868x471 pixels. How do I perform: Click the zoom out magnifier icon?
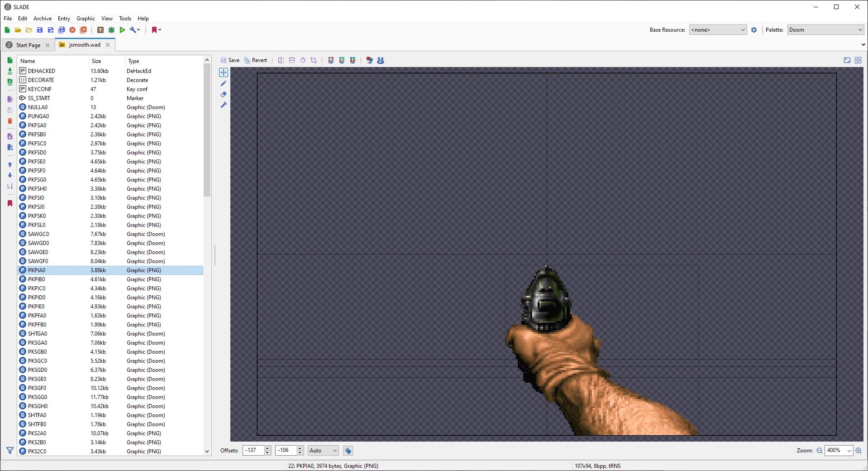[819, 451]
